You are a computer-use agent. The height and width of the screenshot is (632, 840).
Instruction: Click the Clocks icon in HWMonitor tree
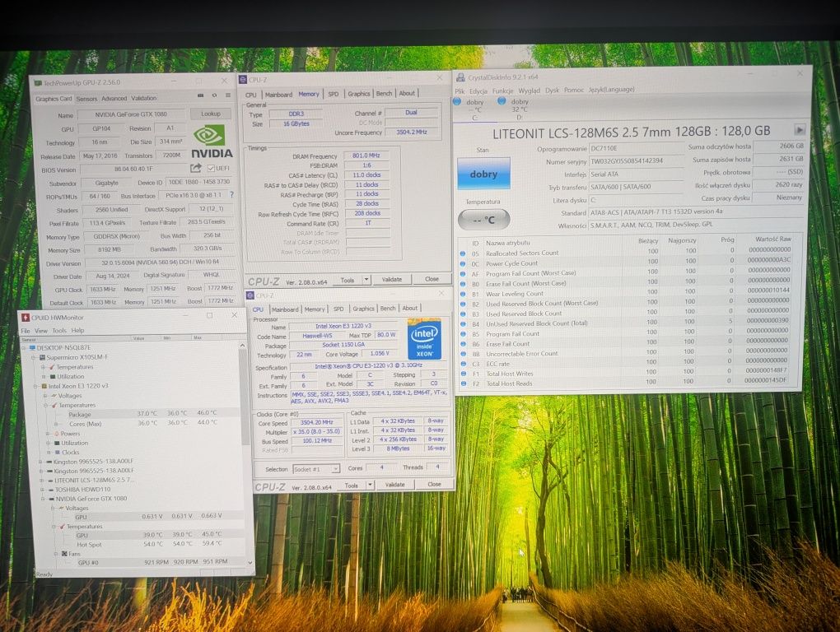pos(57,453)
